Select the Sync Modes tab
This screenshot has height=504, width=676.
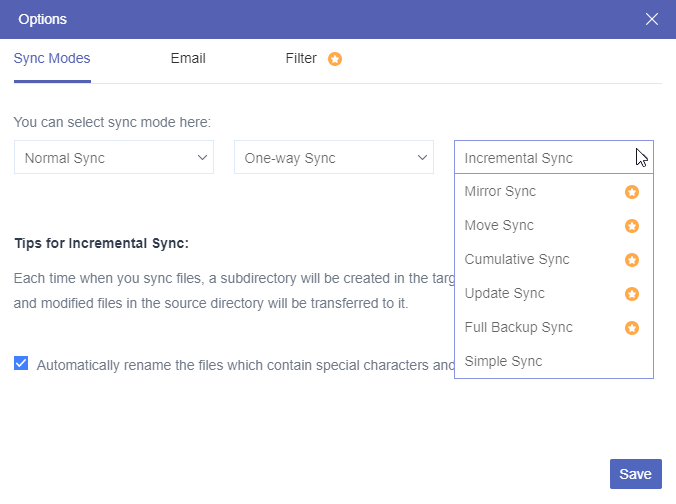[x=52, y=58]
